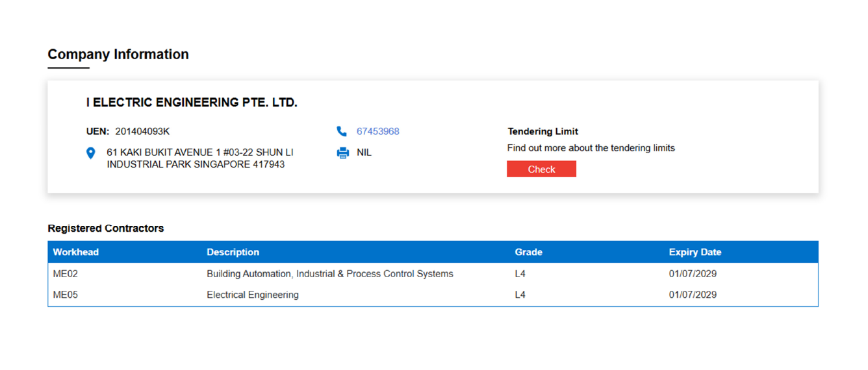Select the ME05 workhead cell

(x=66, y=295)
